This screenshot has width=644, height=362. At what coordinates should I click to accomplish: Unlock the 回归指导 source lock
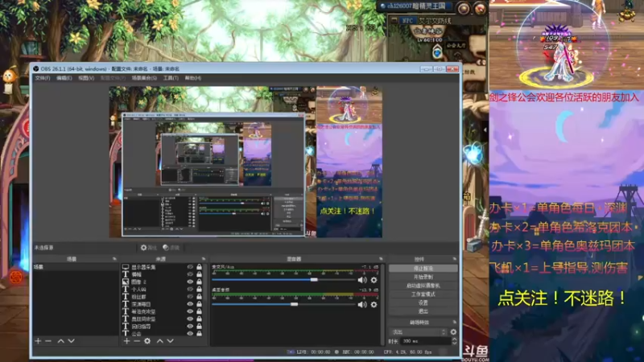point(199,327)
